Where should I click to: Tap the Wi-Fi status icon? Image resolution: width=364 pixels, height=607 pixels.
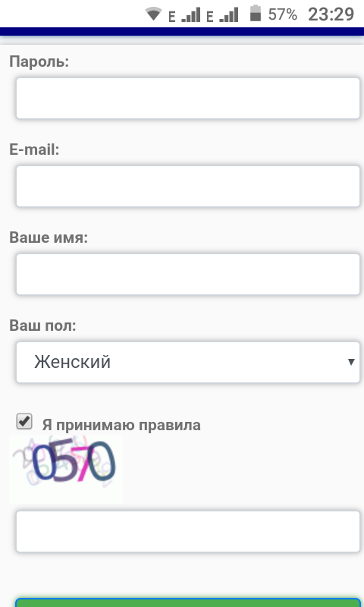(153, 14)
